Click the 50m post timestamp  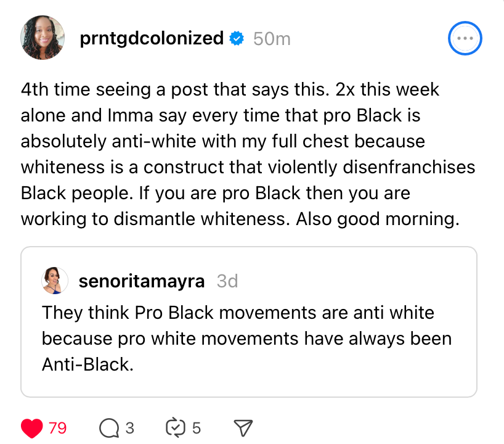coord(272,39)
